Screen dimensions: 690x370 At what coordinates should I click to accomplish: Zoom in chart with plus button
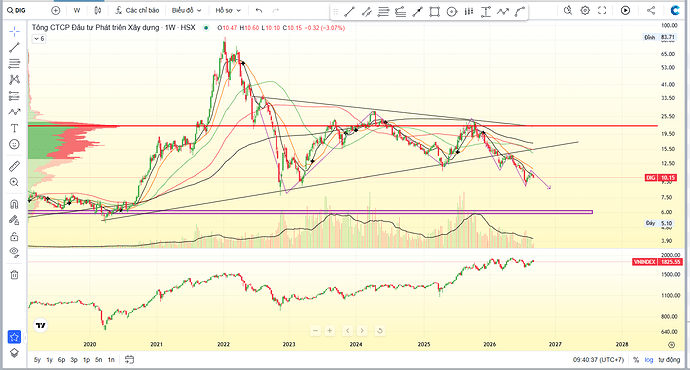(x=330, y=330)
